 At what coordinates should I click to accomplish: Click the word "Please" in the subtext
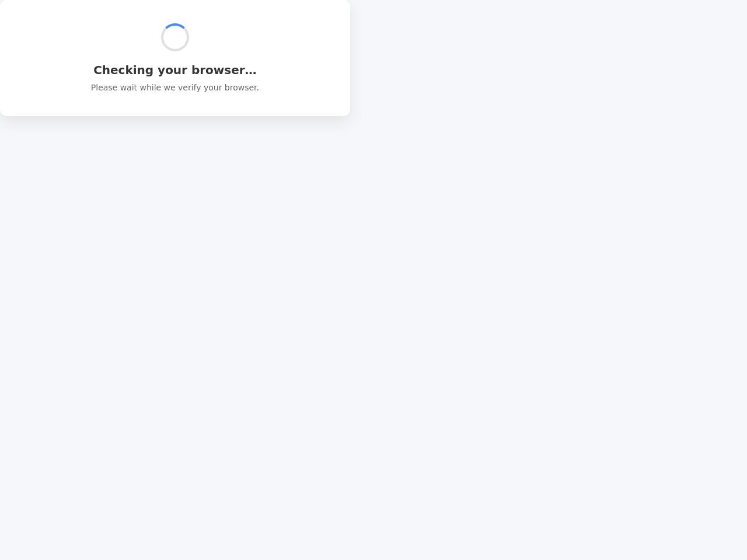[104, 87]
